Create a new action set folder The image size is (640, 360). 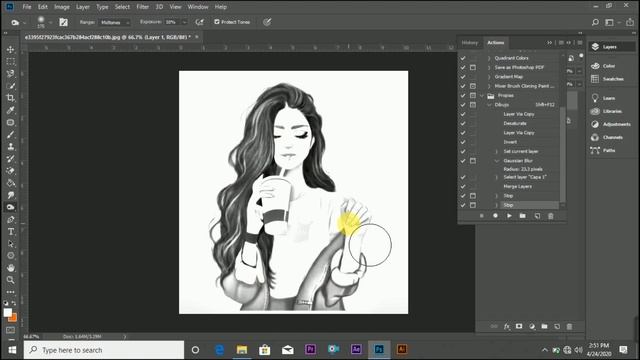522,216
